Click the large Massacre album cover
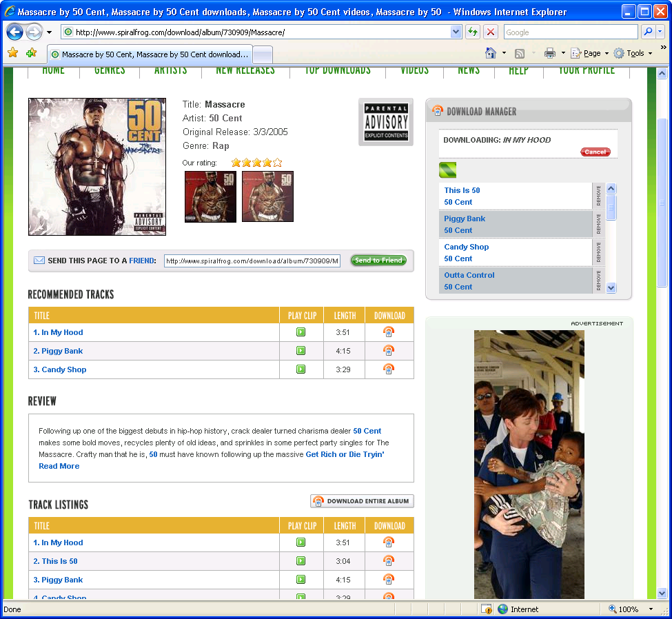 (97, 167)
